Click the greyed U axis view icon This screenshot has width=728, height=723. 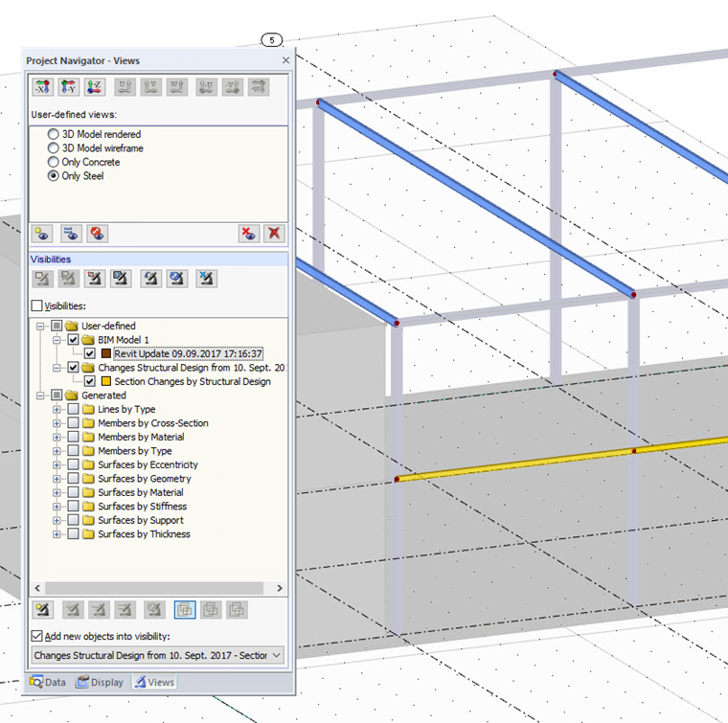[x=125, y=87]
